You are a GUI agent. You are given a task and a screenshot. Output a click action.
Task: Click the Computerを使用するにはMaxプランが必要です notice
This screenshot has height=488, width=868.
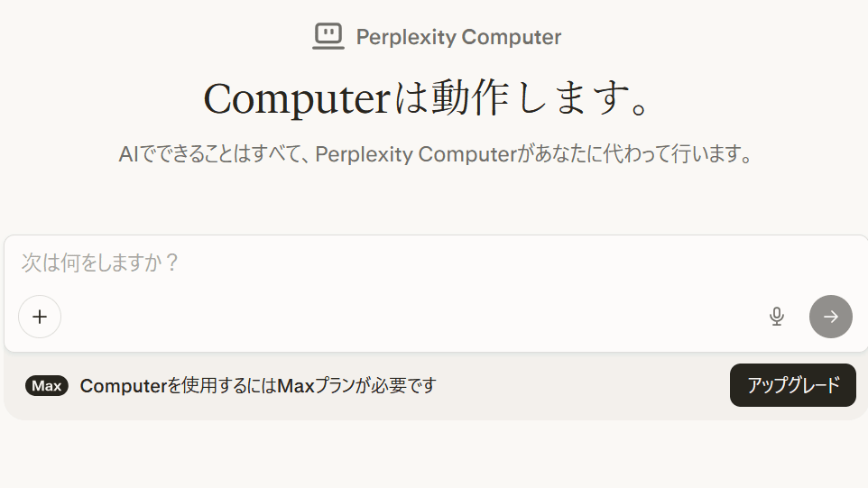pyautogui.click(x=258, y=386)
